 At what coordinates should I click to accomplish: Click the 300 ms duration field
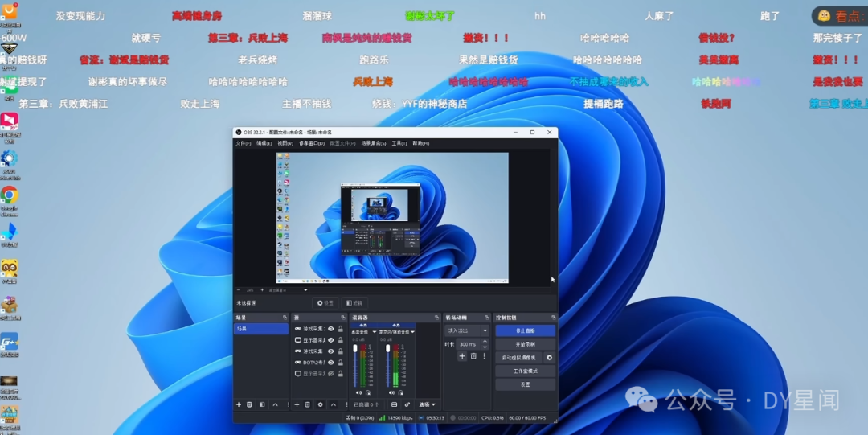point(469,344)
